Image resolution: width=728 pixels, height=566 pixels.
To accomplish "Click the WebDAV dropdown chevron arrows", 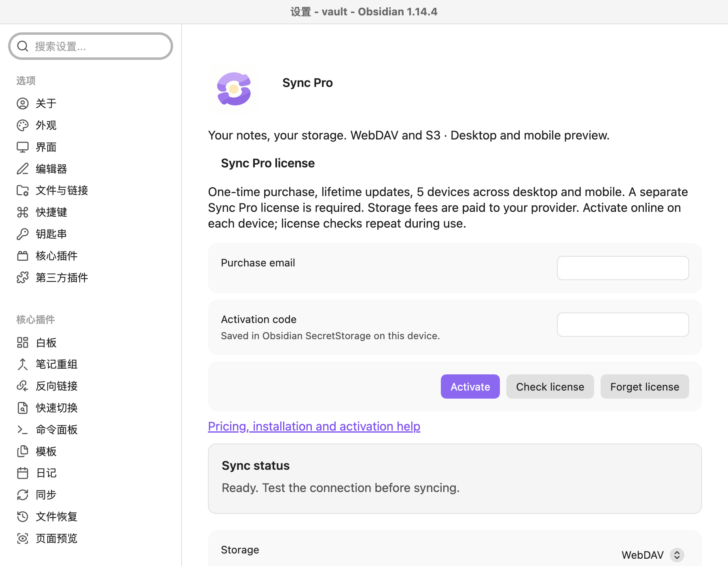I will 677,555.
